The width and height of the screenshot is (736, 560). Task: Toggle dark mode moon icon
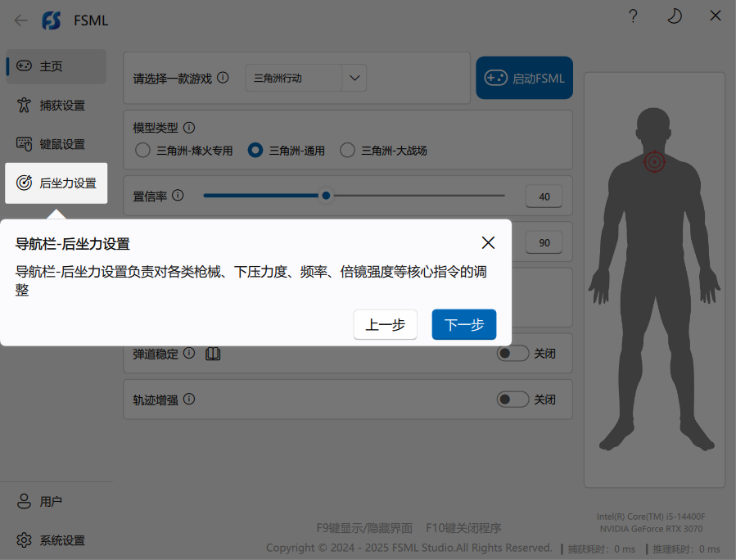[x=674, y=16]
